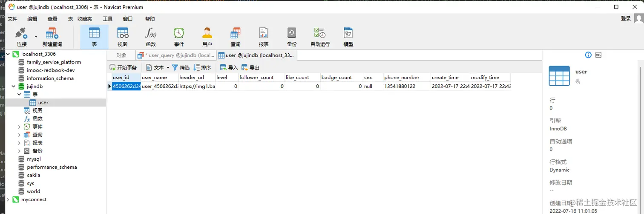644x214 pixels.
Task: Click the create_time column header
Action: [x=450, y=78]
